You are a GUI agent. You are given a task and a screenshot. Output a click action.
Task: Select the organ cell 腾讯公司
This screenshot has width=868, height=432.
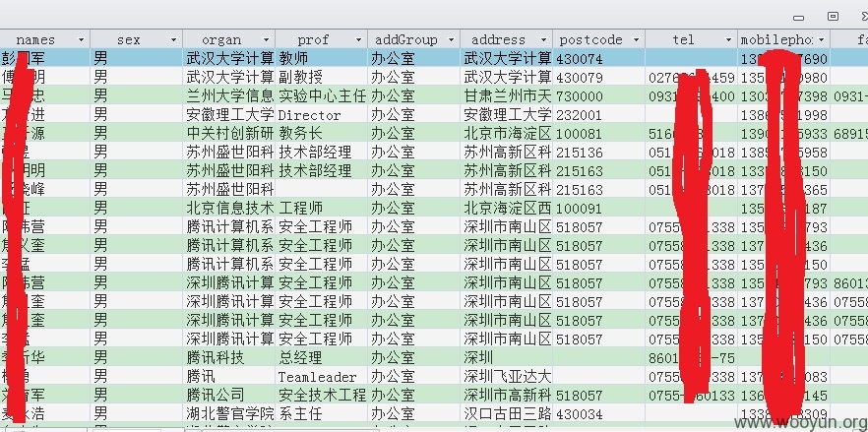coord(228,396)
